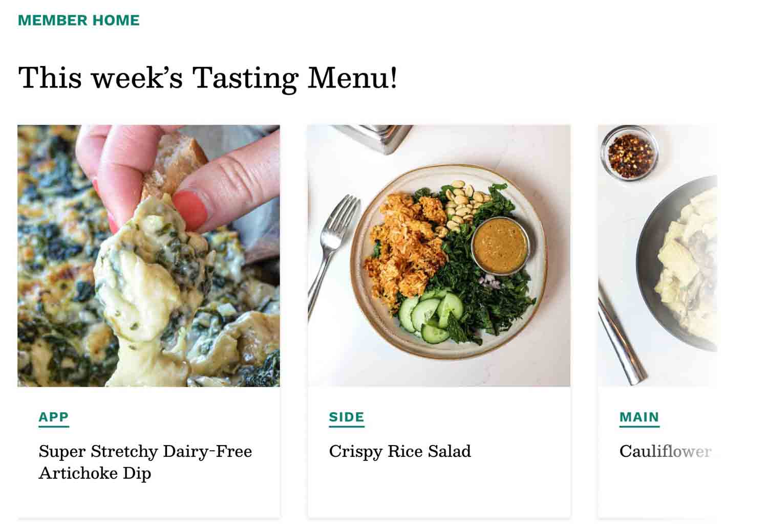This screenshot has height=532, width=768.
Task: Click the chili flakes bowl in the main photo
Action: pyautogui.click(x=629, y=152)
